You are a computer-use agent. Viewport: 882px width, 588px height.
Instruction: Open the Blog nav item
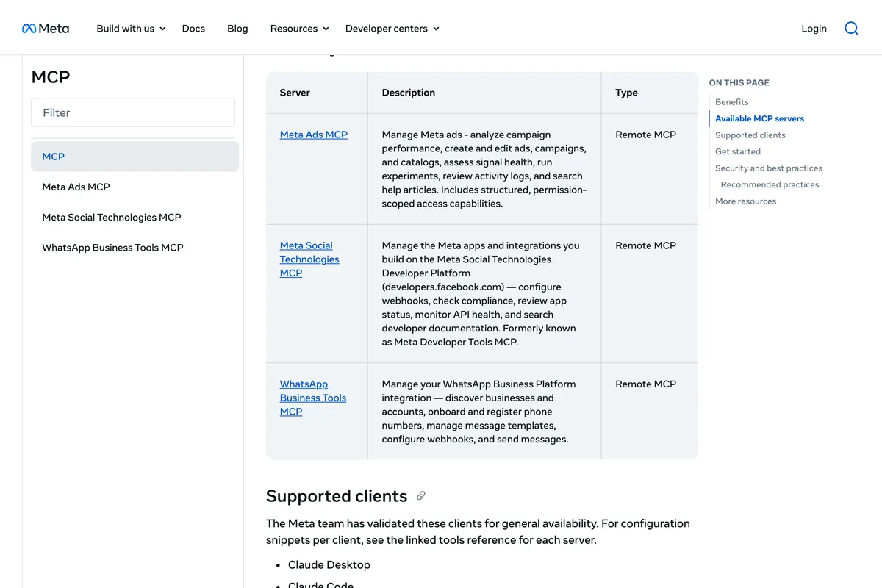(x=237, y=29)
